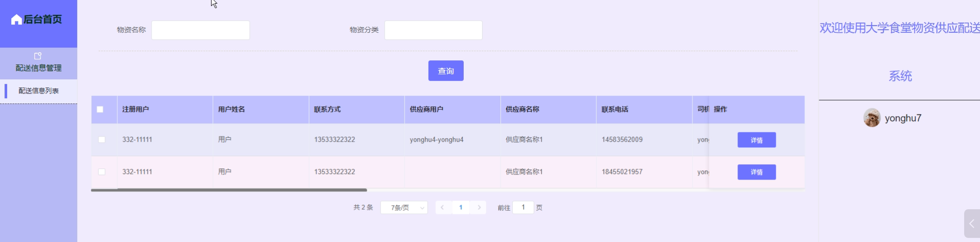This screenshot has width=980, height=242.
Task: Click the previous page arrow in pagination
Action: point(442,207)
